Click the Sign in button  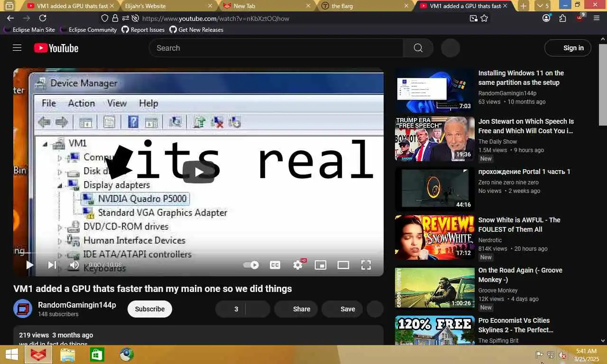click(x=568, y=48)
